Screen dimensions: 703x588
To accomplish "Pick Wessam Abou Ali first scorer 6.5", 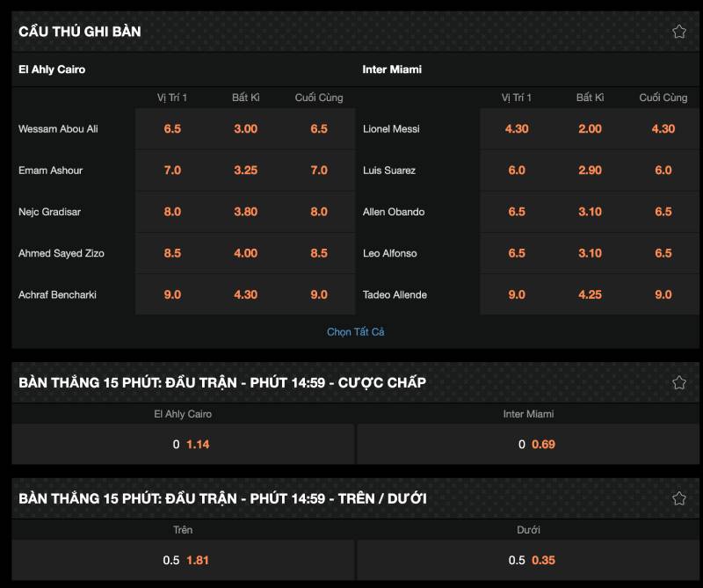I will [x=172, y=129].
